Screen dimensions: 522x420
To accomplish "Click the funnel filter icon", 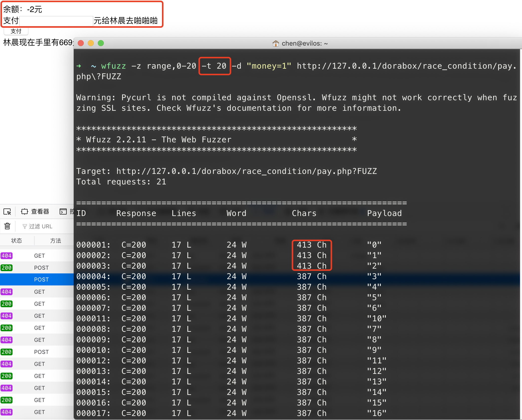I will pyautogui.click(x=25, y=227).
